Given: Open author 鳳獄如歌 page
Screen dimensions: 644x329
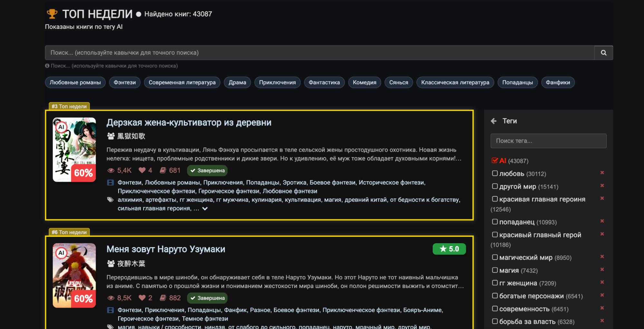Looking at the screenshot, I should [x=131, y=136].
